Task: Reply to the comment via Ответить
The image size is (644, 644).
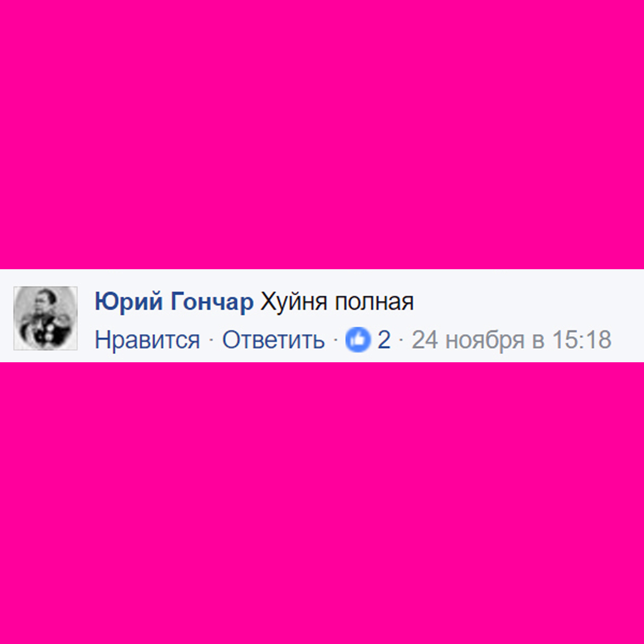Action: (x=273, y=340)
